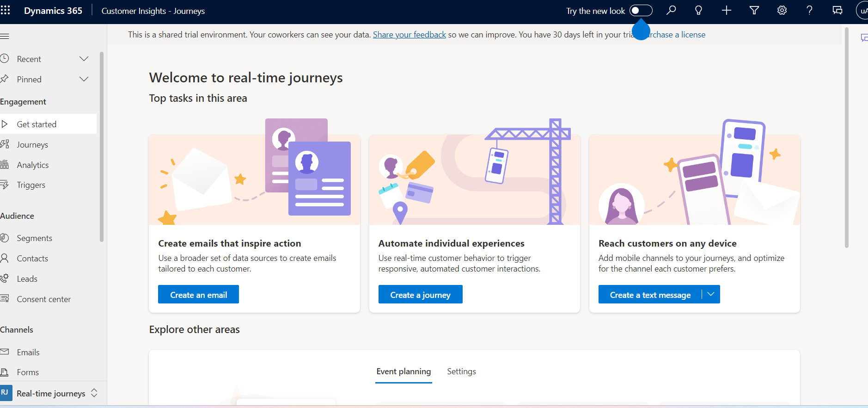Click the Create a journey button
868x408 pixels.
tap(420, 295)
